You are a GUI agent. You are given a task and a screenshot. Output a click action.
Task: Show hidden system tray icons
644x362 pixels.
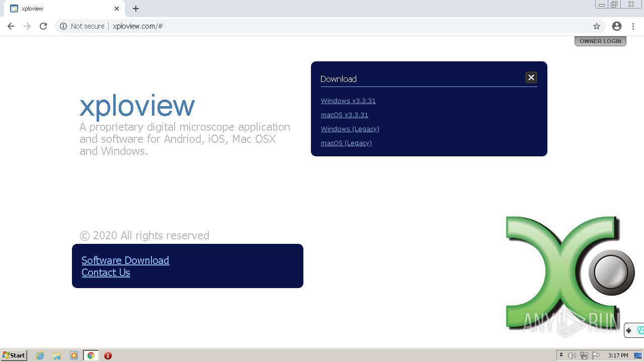pos(561,355)
